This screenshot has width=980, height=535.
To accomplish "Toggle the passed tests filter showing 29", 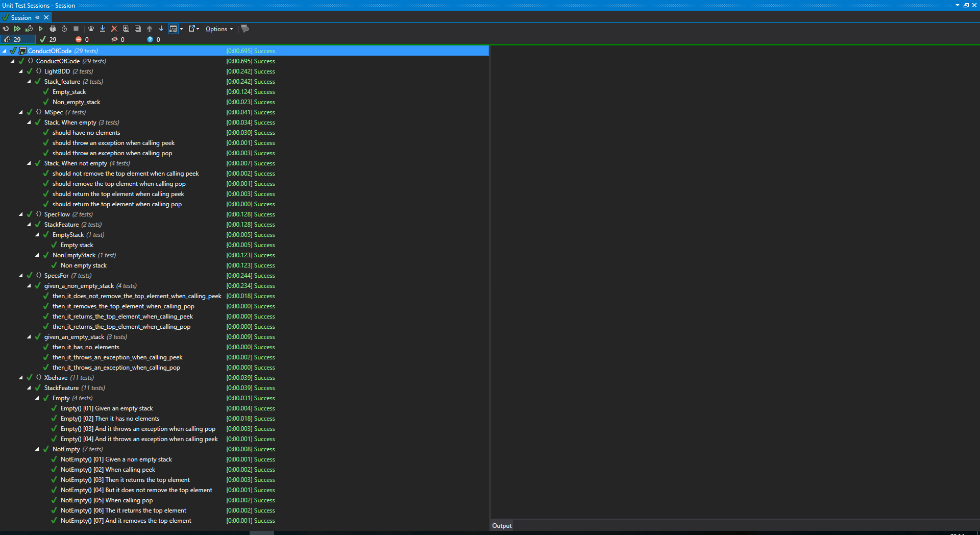I will point(48,39).
